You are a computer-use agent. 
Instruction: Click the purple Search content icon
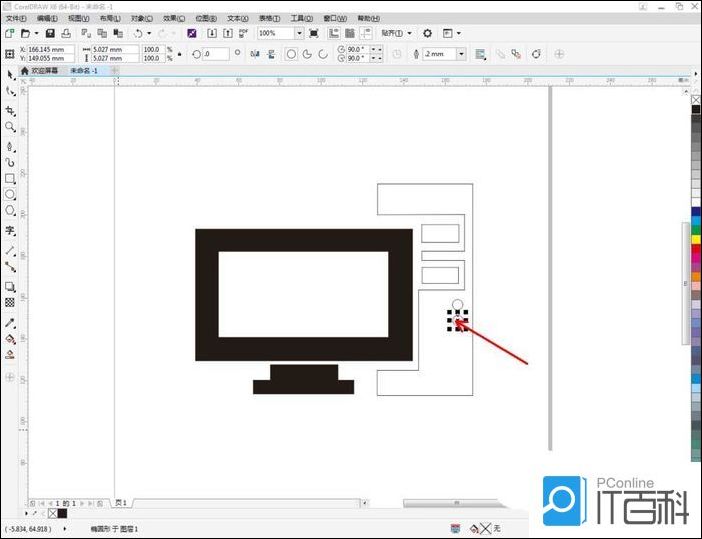[x=192, y=33]
